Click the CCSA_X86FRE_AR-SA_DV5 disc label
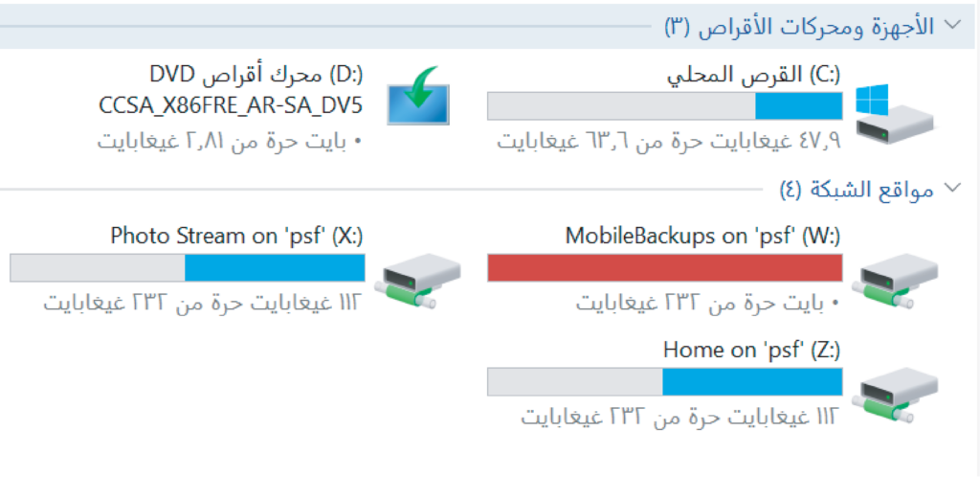 (x=231, y=105)
